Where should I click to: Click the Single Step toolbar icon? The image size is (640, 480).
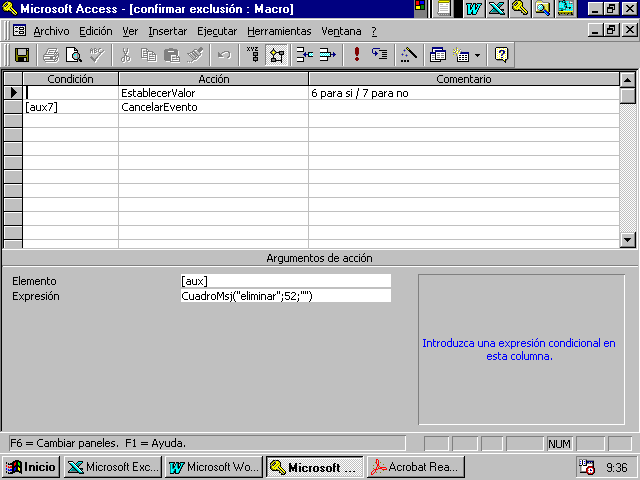(380, 55)
